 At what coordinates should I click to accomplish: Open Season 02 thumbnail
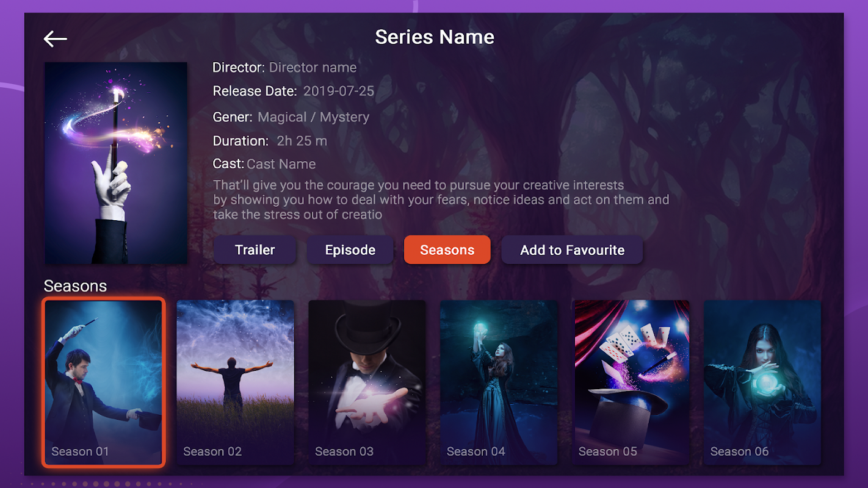pos(235,382)
